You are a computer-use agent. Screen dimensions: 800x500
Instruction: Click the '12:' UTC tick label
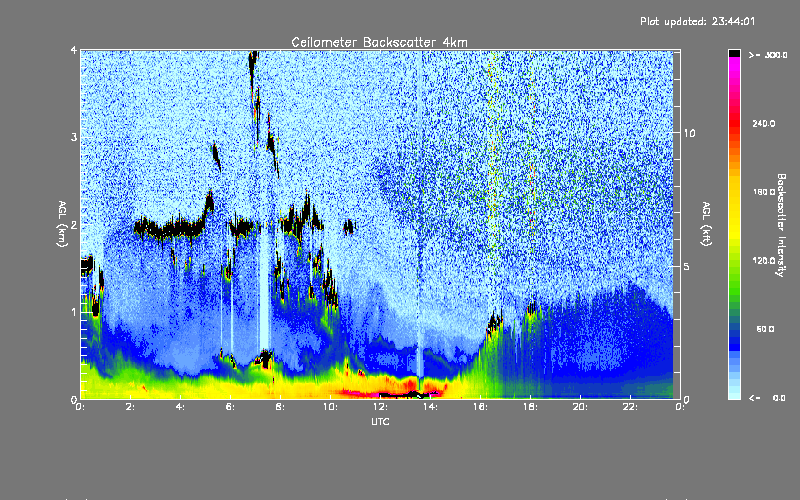[x=381, y=407]
